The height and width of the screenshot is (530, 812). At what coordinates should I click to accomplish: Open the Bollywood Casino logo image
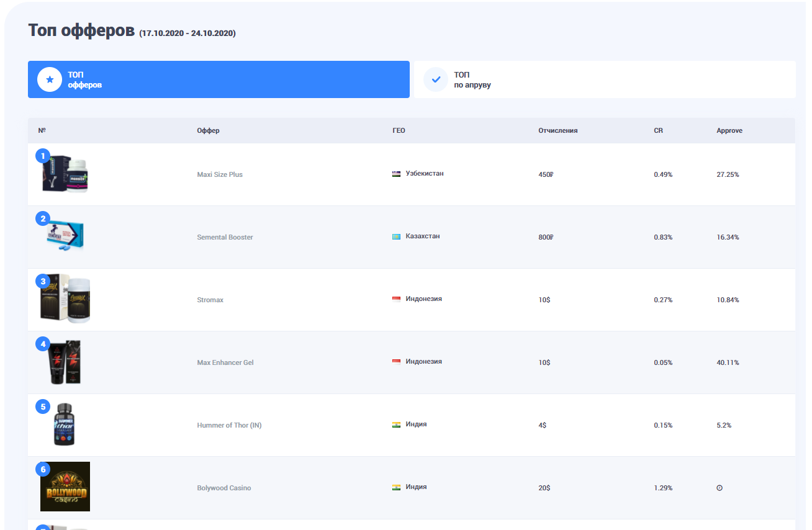[65, 487]
